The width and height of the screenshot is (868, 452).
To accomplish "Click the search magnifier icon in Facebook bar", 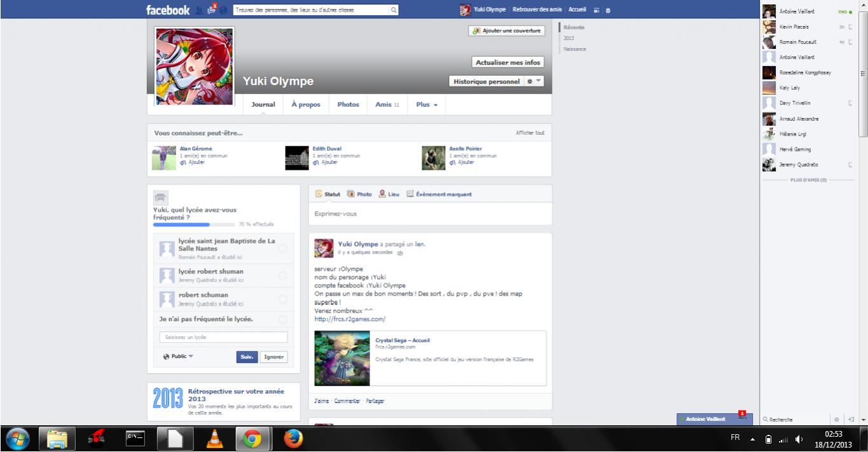I will pos(394,10).
